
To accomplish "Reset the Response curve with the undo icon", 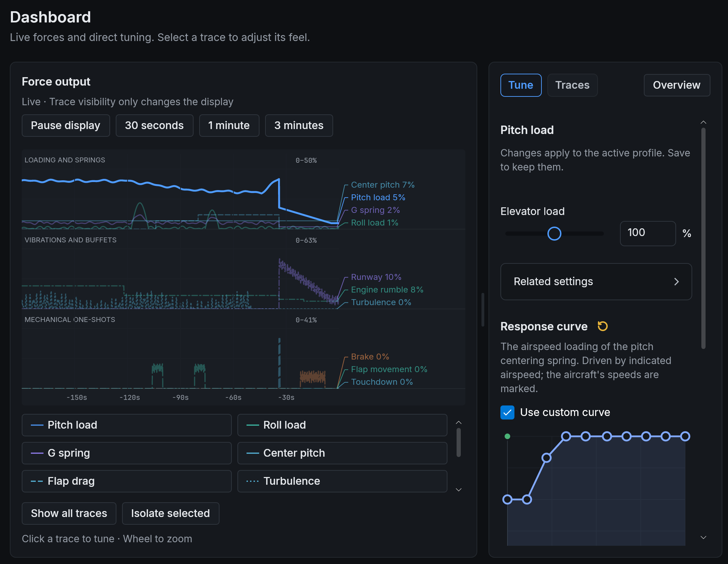I will (x=602, y=326).
